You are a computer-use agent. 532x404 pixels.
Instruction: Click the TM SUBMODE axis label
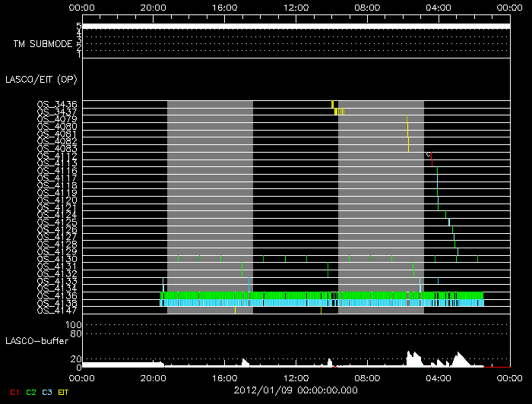point(43,43)
